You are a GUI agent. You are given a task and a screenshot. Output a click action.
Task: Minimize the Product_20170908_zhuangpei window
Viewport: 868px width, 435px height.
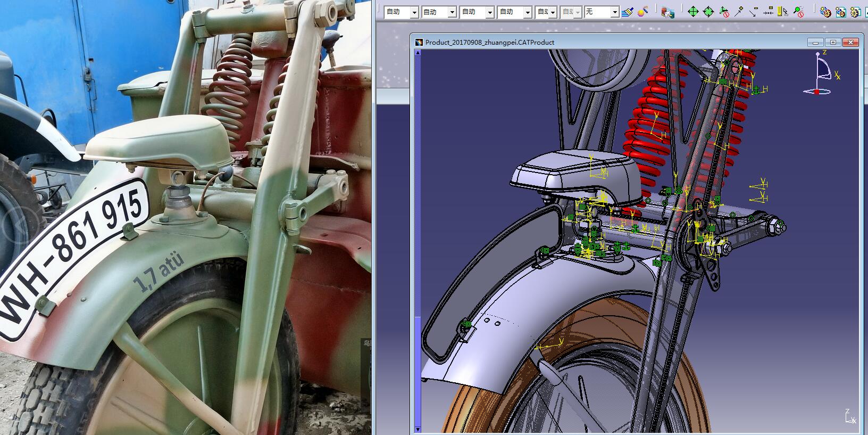[x=816, y=42]
